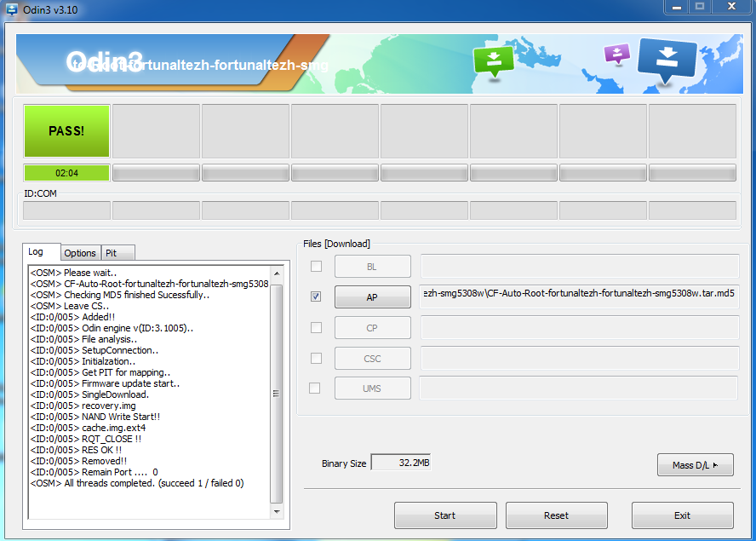Click log line 'Added!!'
This screenshot has height=541, width=756.
click(x=73, y=317)
